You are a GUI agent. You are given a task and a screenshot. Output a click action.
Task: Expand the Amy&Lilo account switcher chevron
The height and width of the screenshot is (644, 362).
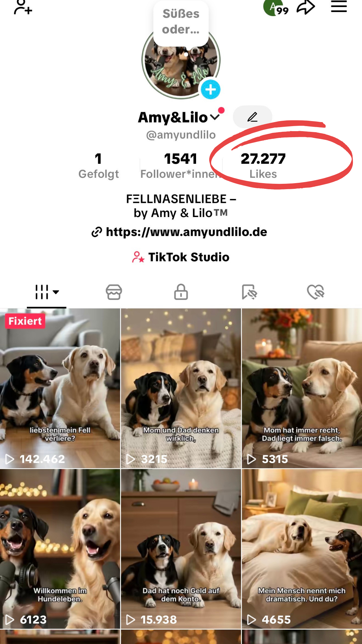(215, 117)
